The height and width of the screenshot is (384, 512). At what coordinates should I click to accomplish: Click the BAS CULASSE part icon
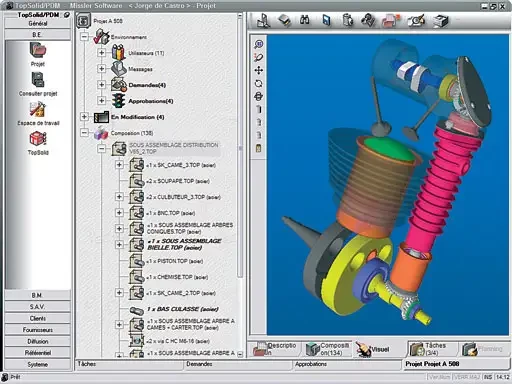[136, 310]
